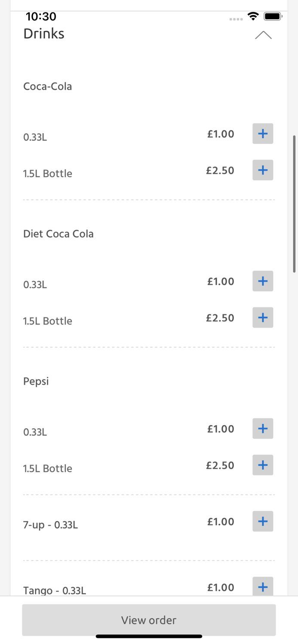
Task: Add a 7-up 0.33L to the order
Action: click(262, 522)
